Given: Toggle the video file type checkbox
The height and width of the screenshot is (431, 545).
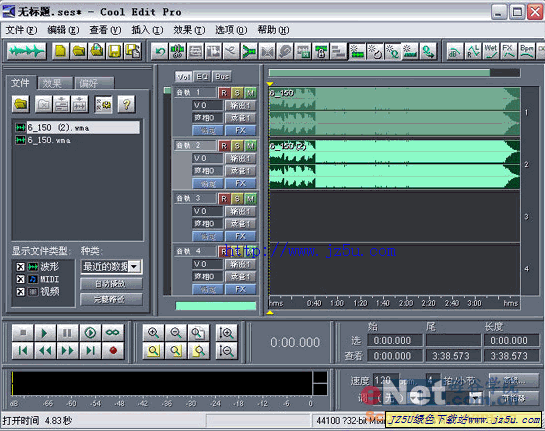Looking at the screenshot, I should pyautogui.click(x=20, y=292).
